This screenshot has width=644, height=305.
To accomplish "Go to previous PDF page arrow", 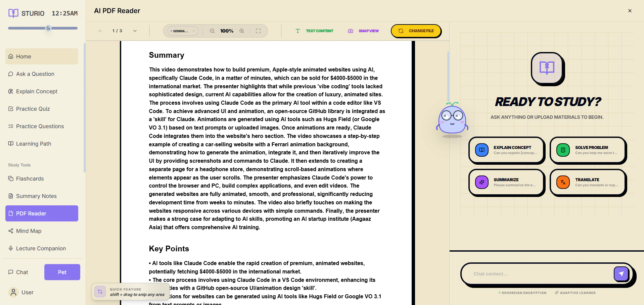I will [100, 31].
